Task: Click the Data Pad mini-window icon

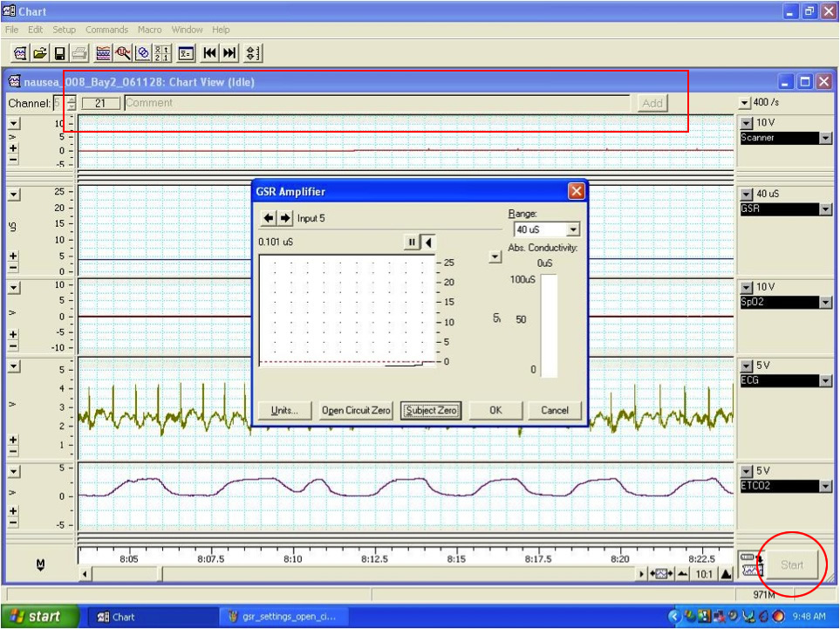Action: [162, 53]
